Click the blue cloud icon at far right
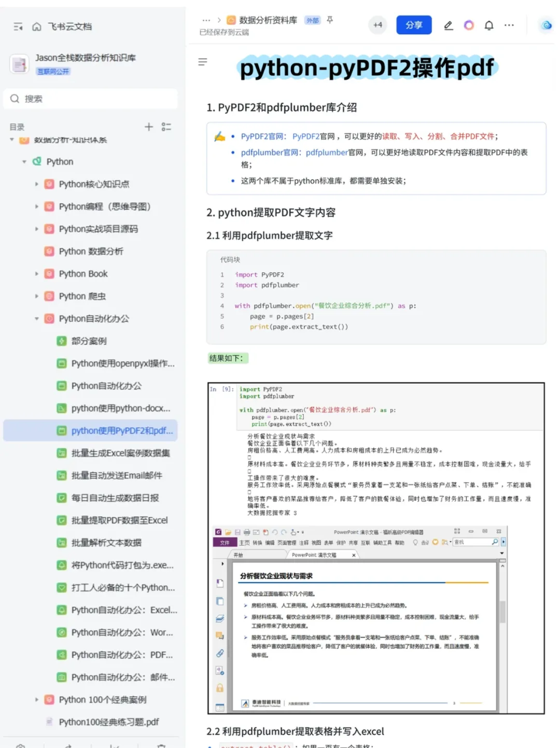 coord(547,25)
